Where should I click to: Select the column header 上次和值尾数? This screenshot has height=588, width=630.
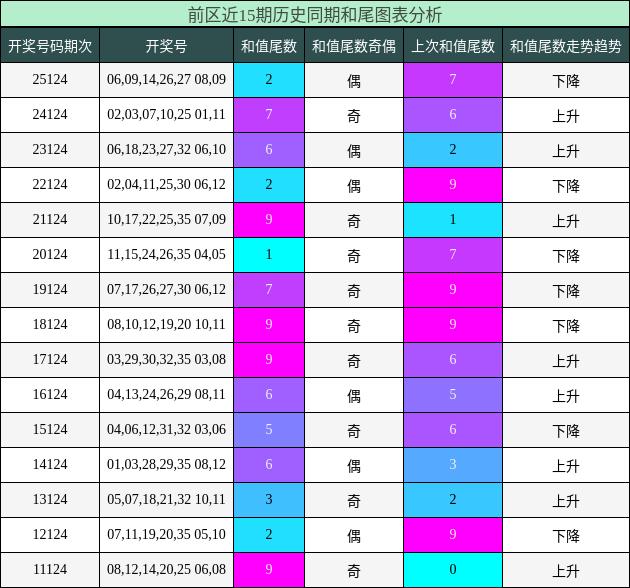point(453,46)
